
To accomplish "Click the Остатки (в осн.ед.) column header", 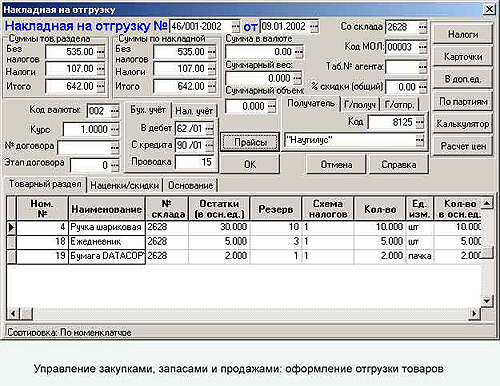I will [219, 209].
